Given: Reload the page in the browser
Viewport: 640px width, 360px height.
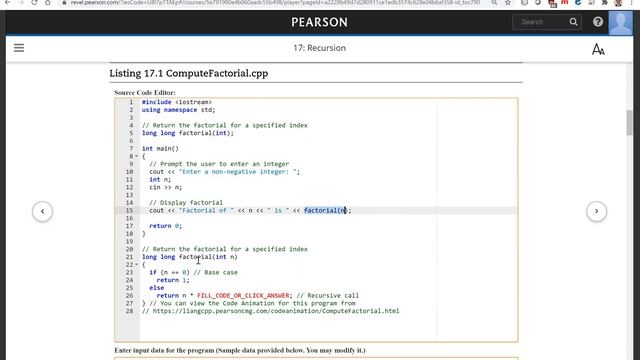Looking at the screenshot, I should (34, 2).
